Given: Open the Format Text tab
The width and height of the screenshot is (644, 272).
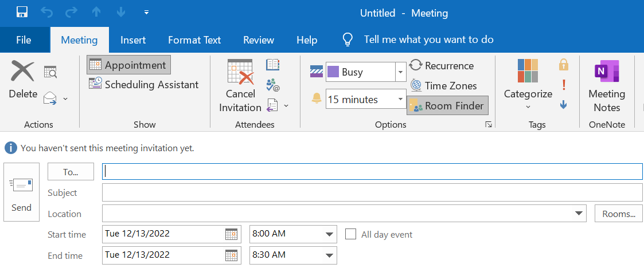Looking at the screenshot, I should [194, 40].
